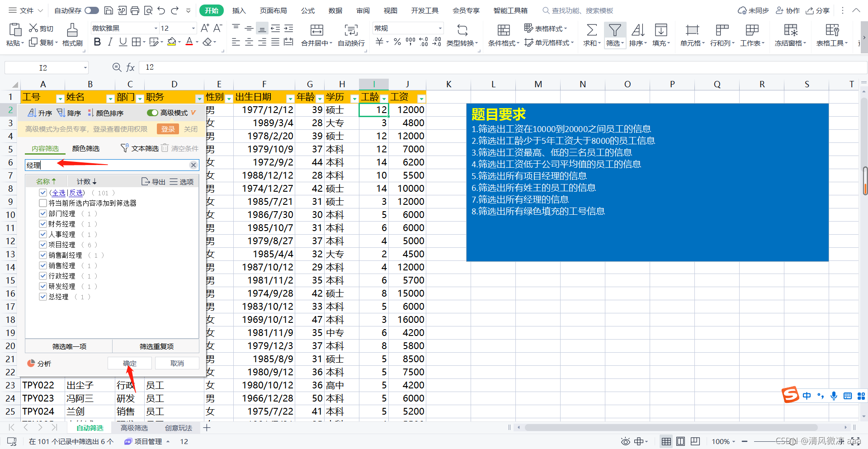Open the 插入 (Insert) ribbon tab

point(239,10)
